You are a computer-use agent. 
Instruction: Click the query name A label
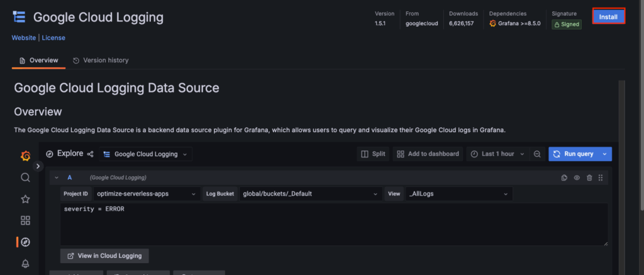click(69, 177)
